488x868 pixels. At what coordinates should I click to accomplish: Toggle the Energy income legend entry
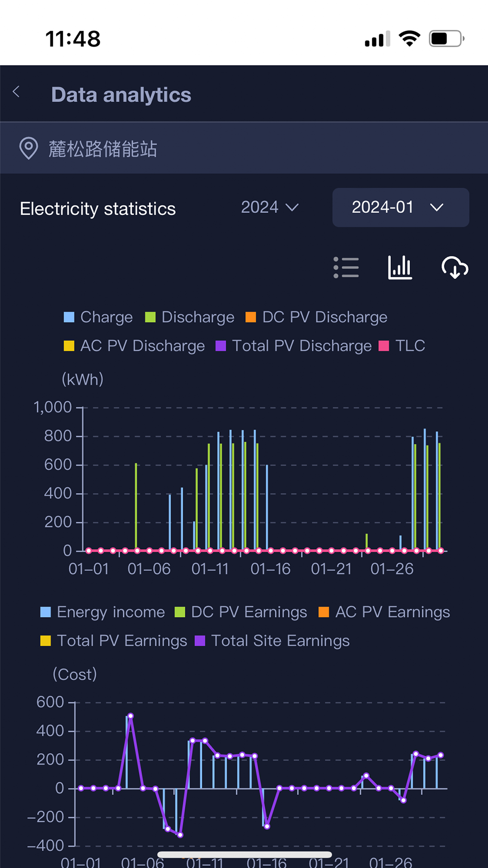tap(103, 612)
